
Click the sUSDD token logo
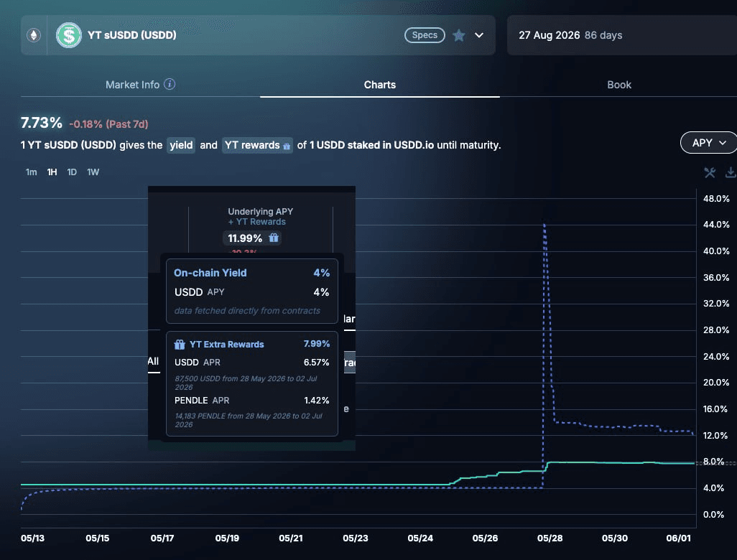(69, 35)
